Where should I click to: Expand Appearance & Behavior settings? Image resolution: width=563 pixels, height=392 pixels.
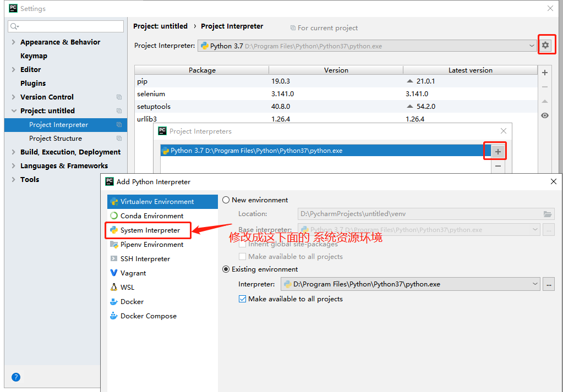click(13, 42)
